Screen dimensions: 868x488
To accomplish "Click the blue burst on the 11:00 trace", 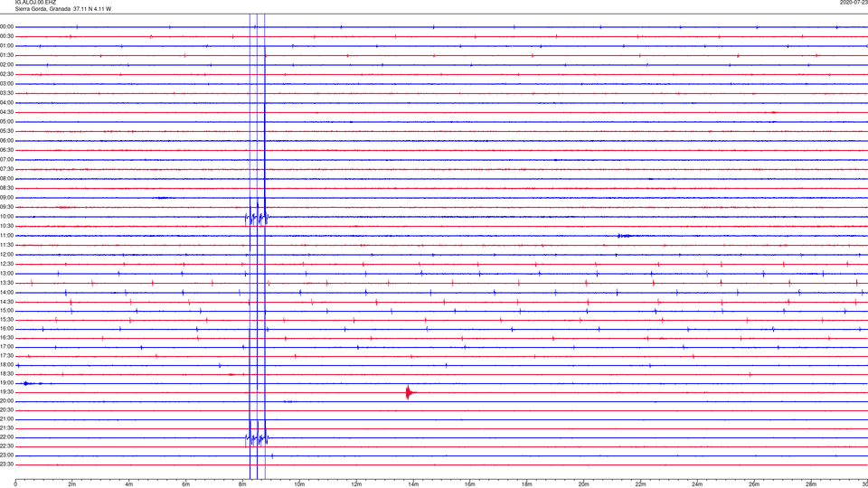I will click(625, 236).
